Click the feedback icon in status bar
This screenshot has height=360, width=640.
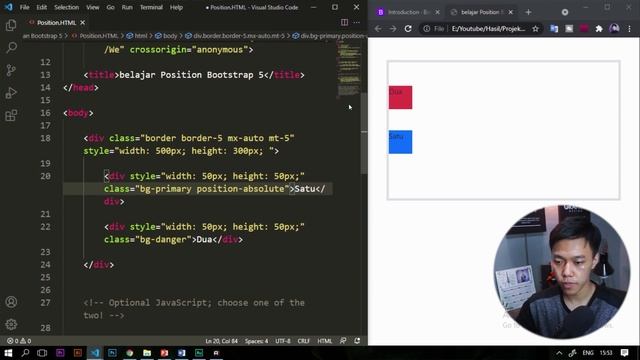click(343, 341)
